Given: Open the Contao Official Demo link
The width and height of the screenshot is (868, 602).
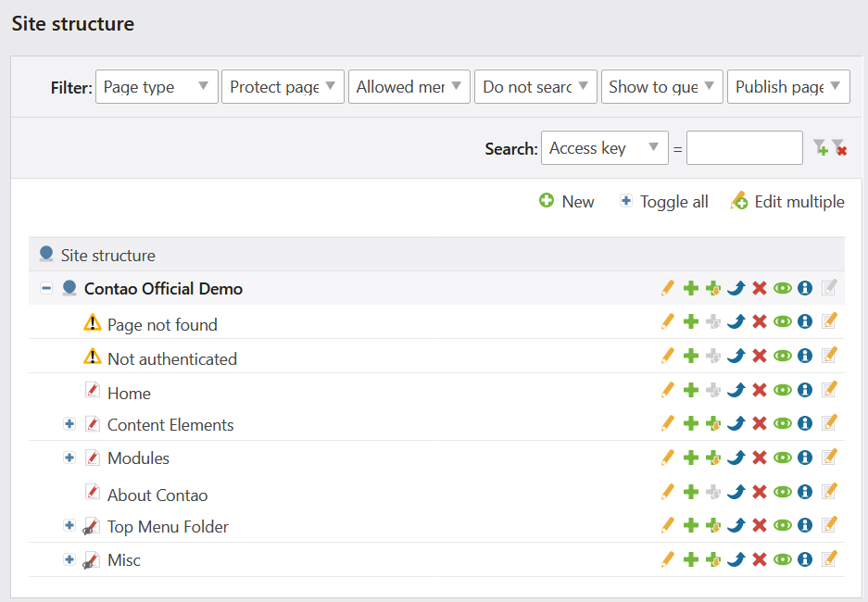Looking at the screenshot, I should point(163,289).
